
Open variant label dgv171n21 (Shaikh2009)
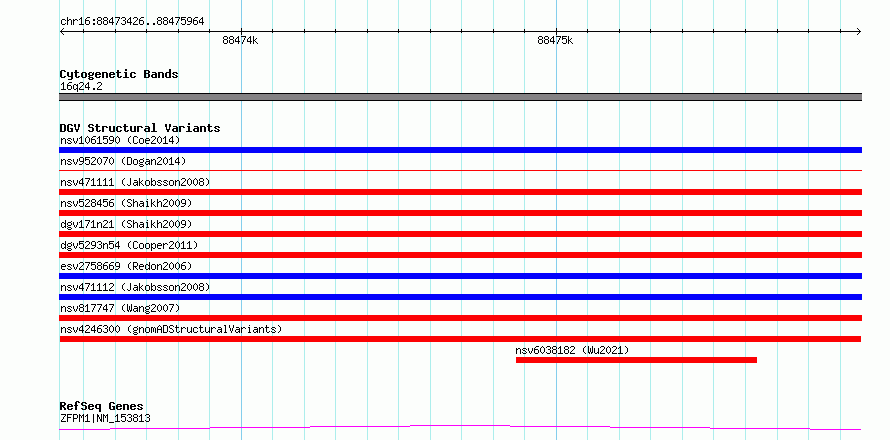click(126, 224)
